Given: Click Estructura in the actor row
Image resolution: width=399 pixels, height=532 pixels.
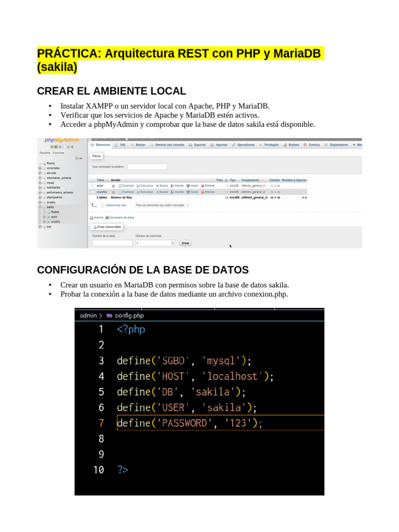Looking at the screenshot, I should coord(145,186).
